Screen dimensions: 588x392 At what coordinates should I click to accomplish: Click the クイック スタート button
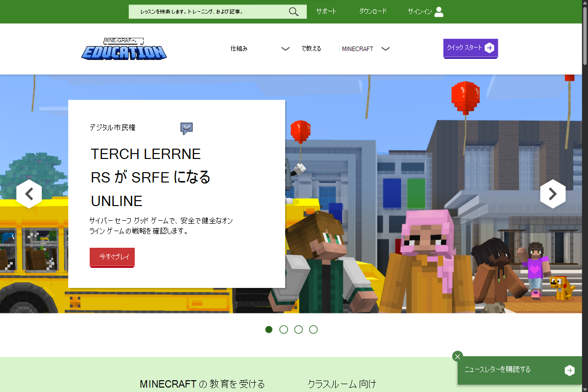pos(470,49)
